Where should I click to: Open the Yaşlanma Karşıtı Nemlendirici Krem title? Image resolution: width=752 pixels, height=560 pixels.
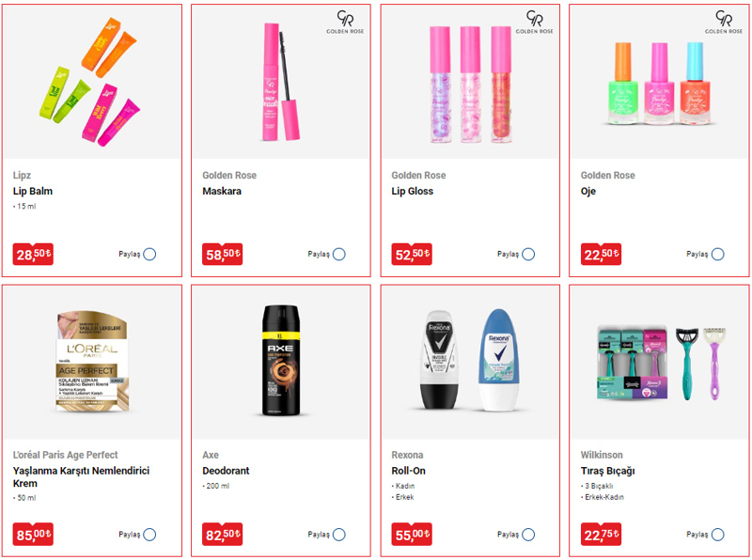pyautogui.click(x=81, y=477)
